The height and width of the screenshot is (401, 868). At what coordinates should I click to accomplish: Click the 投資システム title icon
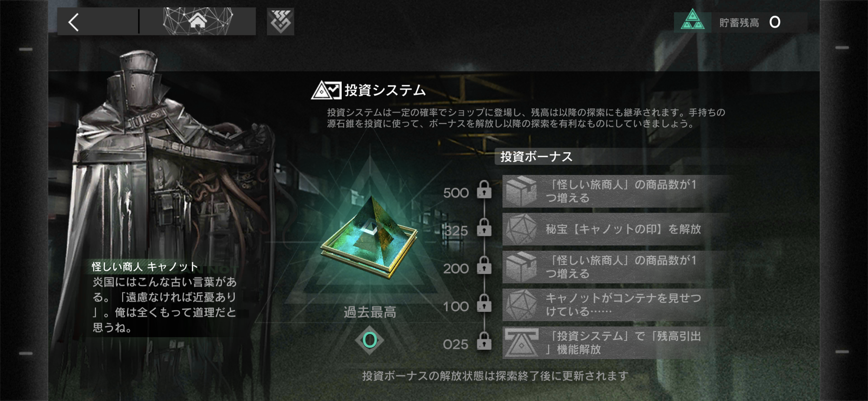click(326, 90)
